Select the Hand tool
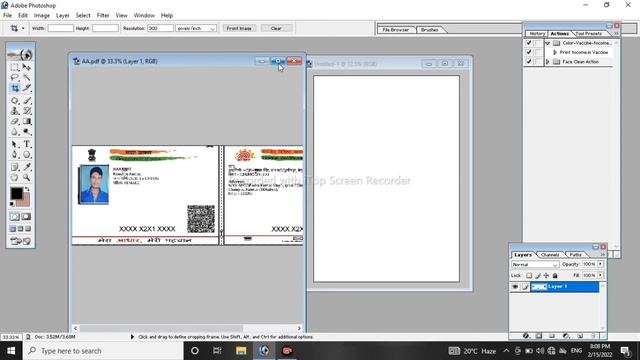Image resolution: width=640 pixels, height=360 pixels. point(15,178)
